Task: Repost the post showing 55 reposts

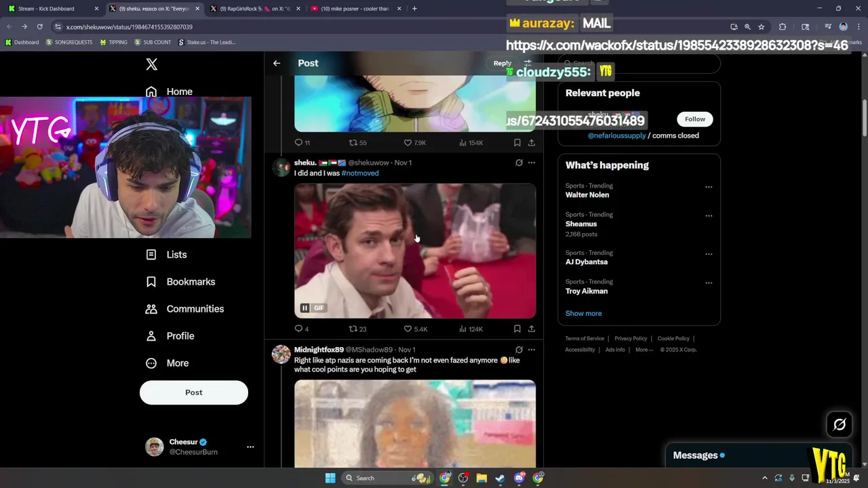Action: tap(357, 142)
